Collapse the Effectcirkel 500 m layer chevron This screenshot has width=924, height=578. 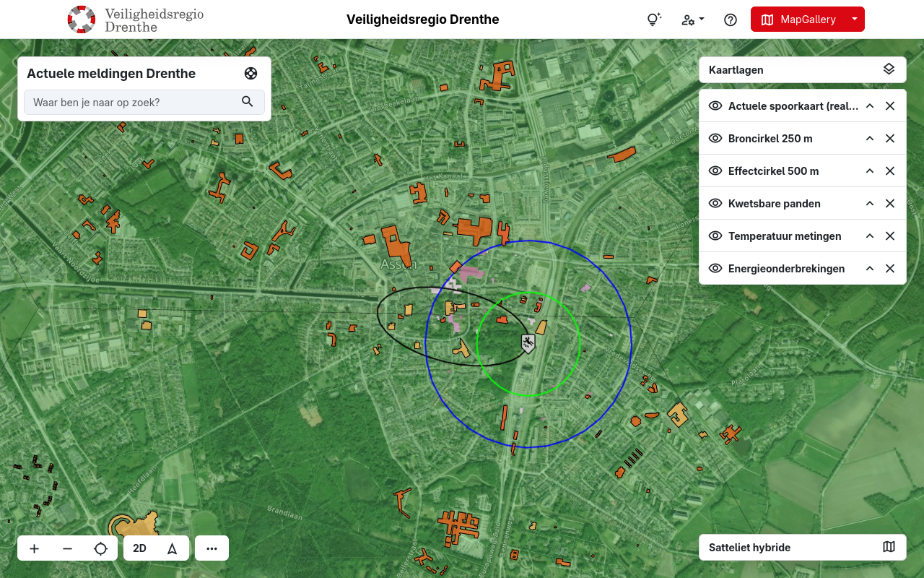click(870, 171)
